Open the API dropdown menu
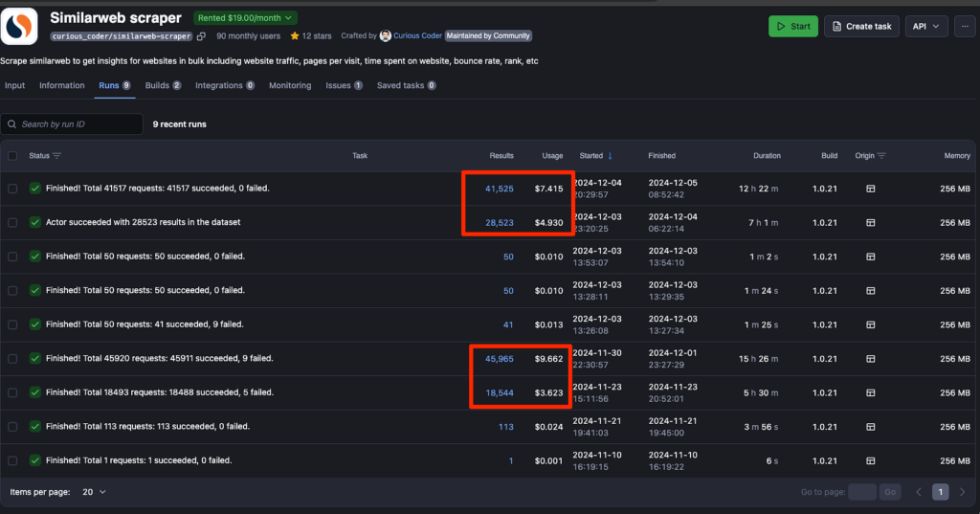 click(x=925, y=27)
